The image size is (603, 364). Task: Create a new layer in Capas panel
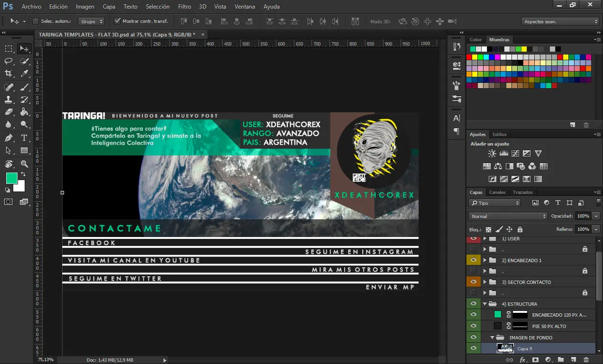point(574,360)
